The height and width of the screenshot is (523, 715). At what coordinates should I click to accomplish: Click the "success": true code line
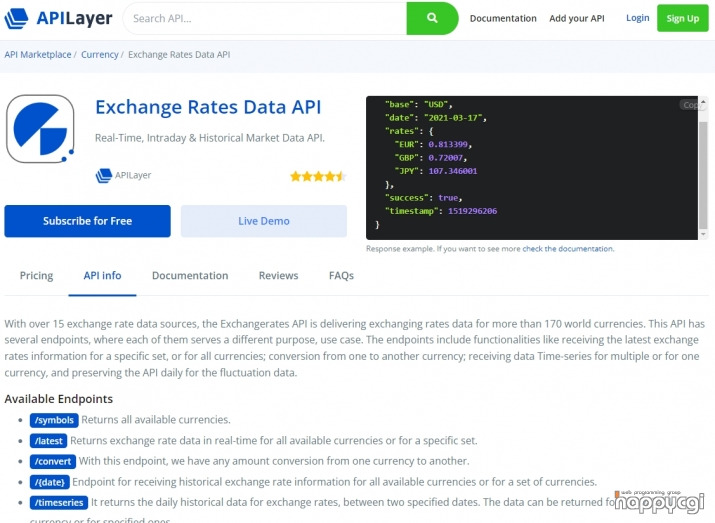(424, 198)
